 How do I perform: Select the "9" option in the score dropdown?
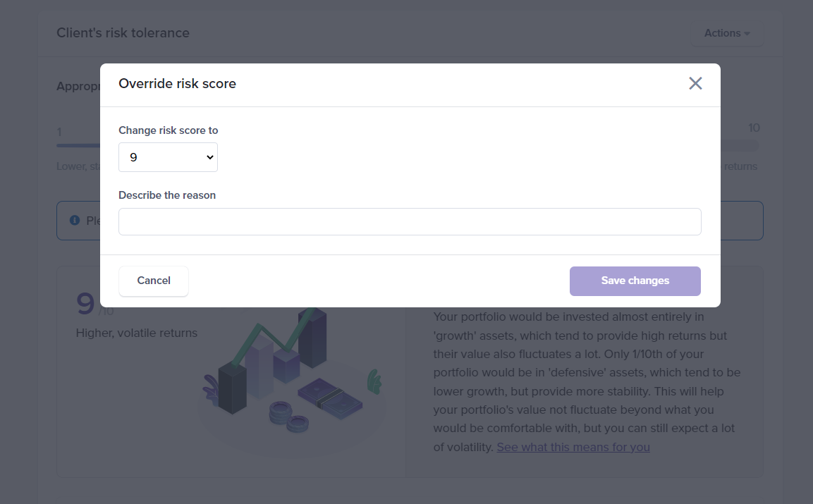coord(168,157)
